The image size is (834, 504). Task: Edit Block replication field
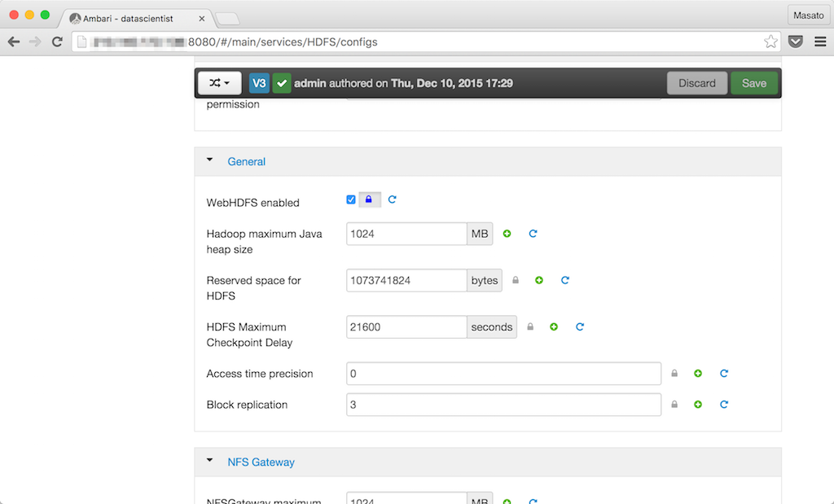503,405
